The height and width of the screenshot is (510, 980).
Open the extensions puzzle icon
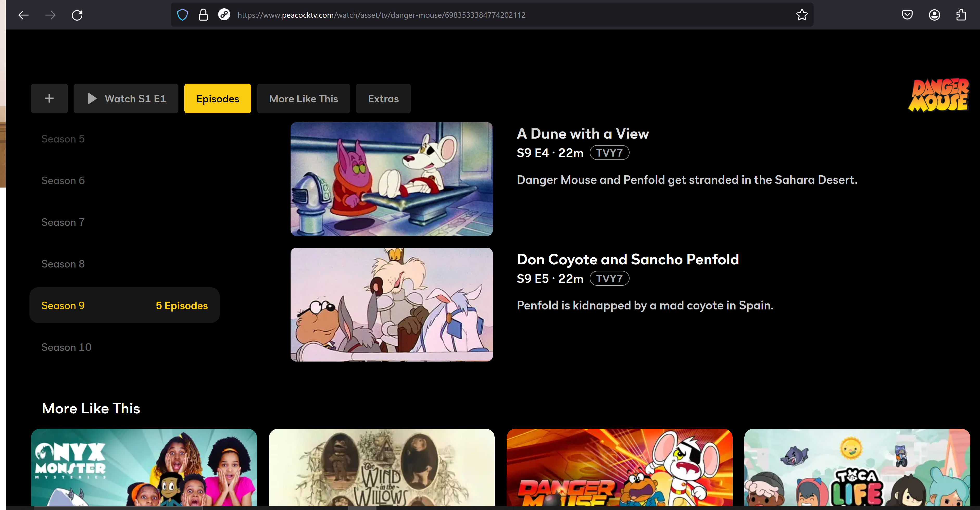(x=961, y=15)
